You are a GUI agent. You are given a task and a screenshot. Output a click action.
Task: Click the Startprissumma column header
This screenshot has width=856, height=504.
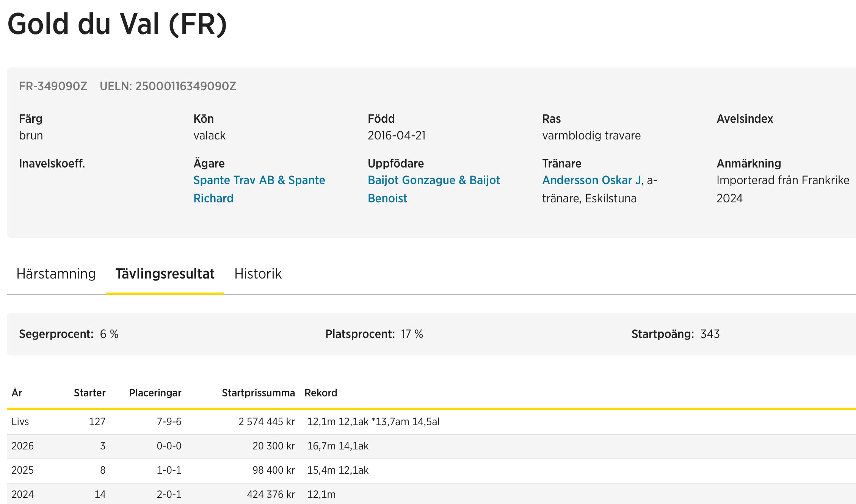(x=258, y=393)
